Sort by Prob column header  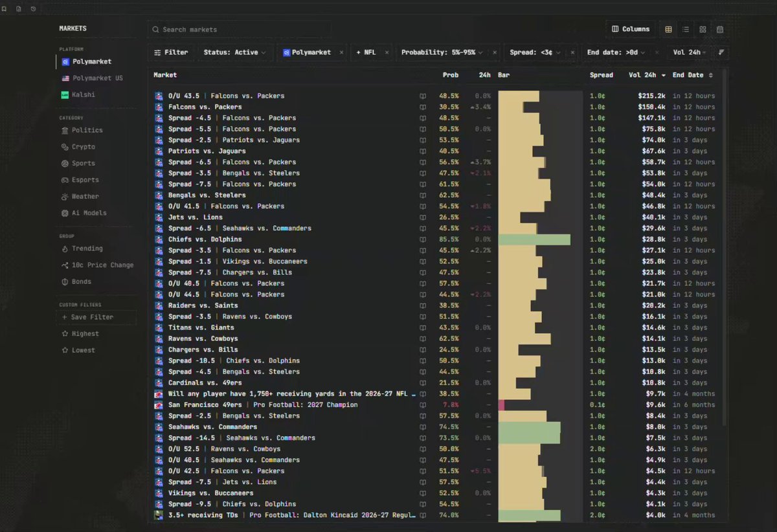(451, 75)
